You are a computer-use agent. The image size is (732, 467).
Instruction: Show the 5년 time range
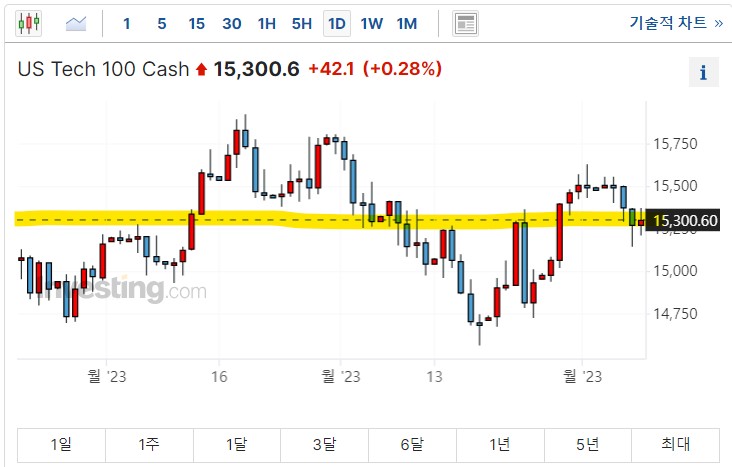pos(588,444)
